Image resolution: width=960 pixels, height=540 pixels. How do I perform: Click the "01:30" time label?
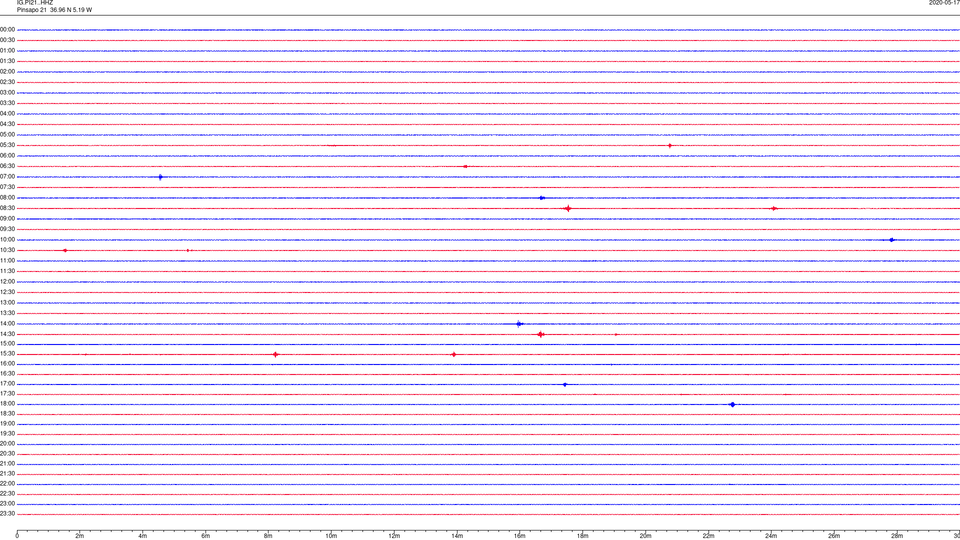(7, 61)
